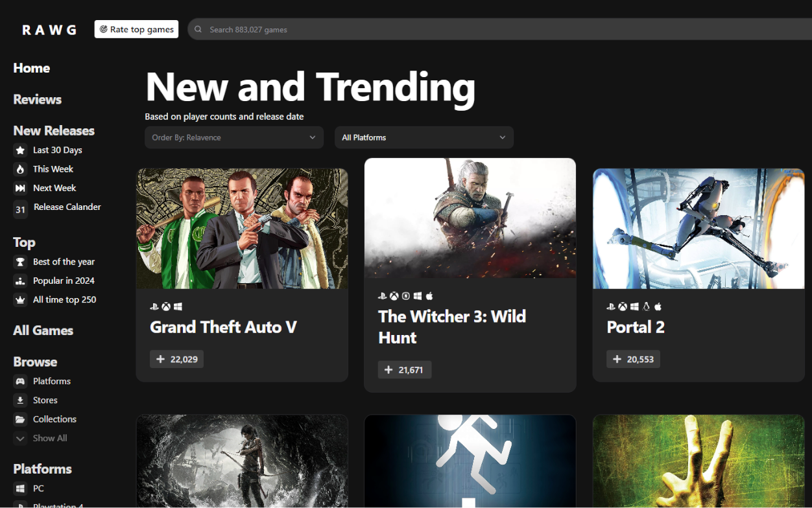
Task: Open Platforms under Browse
Action: coord(52,381)
